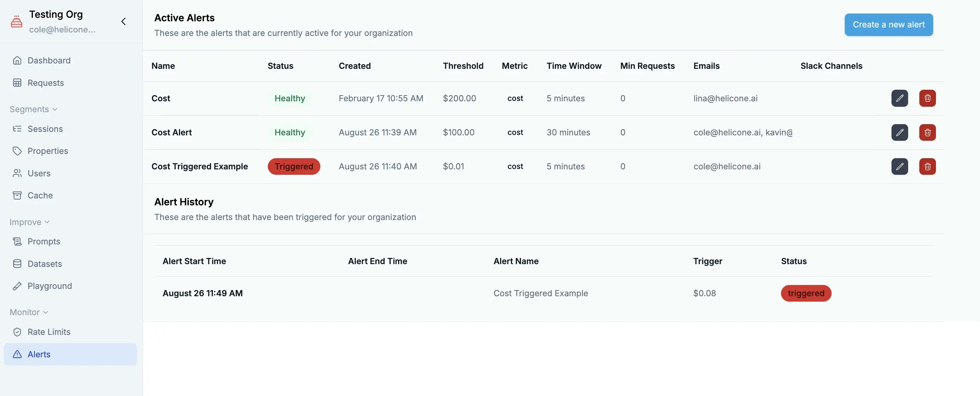
Task: Switch to the Alerts page
Action: [x=39, y=354]
